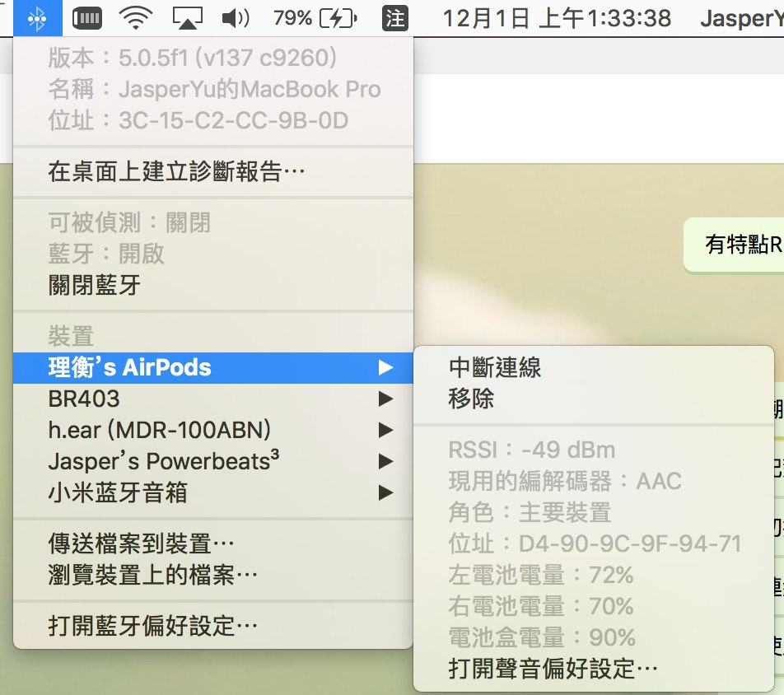
Task: Click the 裝置 section header
Action: (x=71, y=336)
